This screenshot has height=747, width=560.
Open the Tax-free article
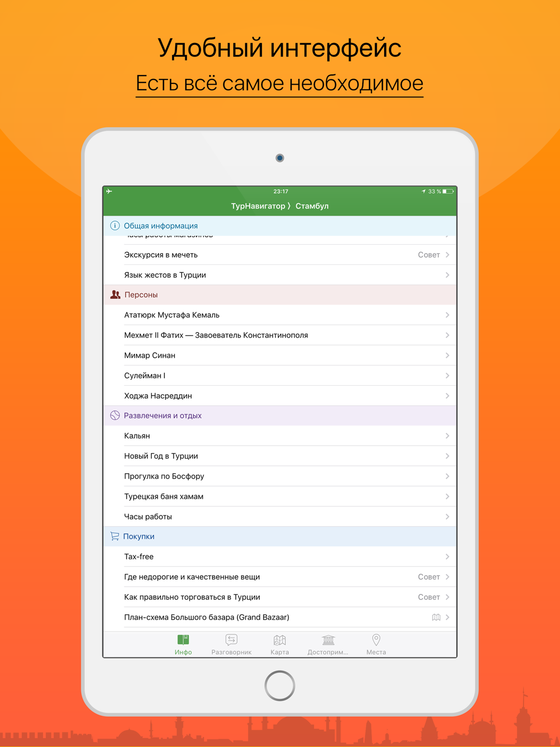point(280,557)
